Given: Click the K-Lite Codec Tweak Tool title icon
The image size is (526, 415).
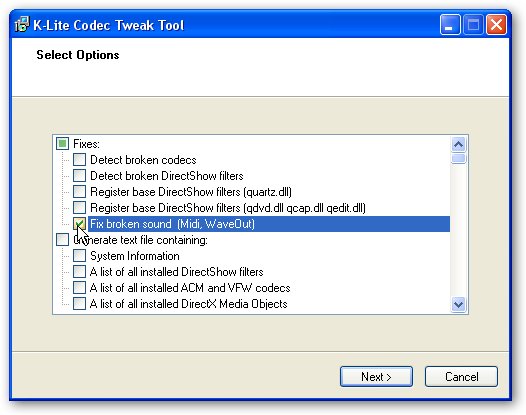Looking at the screenshot, I should pos(22,24).
